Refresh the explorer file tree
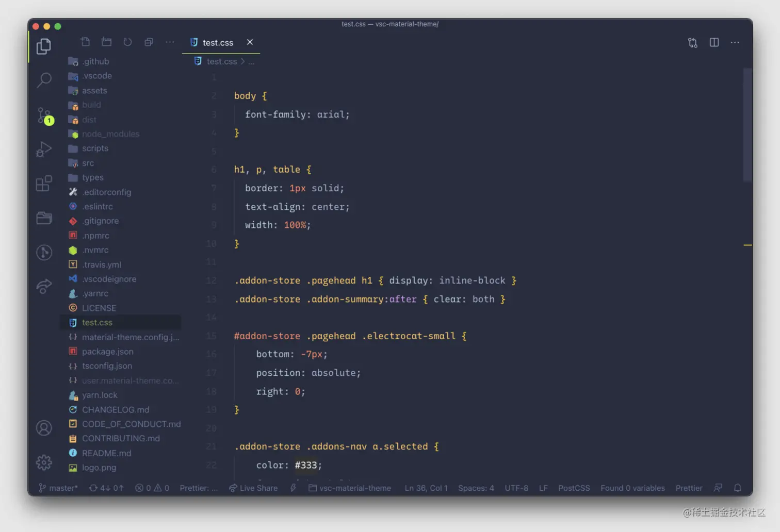This screenshot has height=532, width=780. tap(127, 42)
